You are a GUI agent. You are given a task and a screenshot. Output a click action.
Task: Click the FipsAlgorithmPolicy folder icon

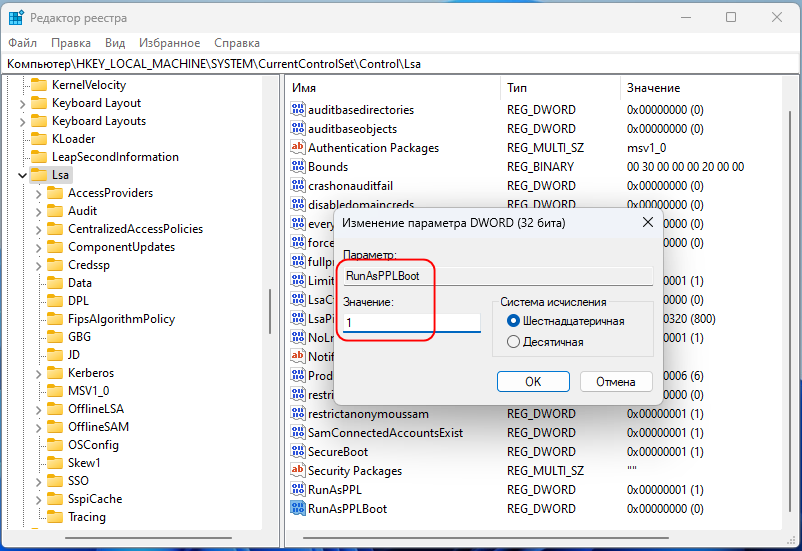55,319
